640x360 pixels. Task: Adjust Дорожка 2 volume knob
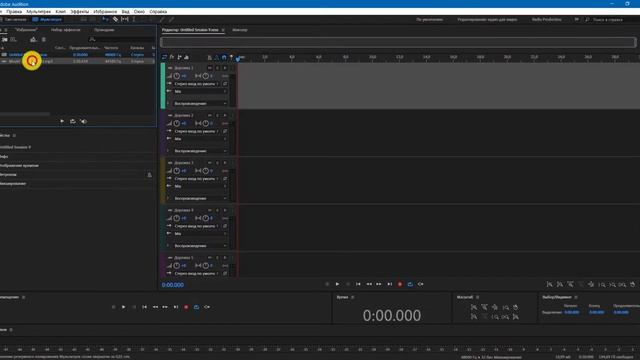coord(177,123)
